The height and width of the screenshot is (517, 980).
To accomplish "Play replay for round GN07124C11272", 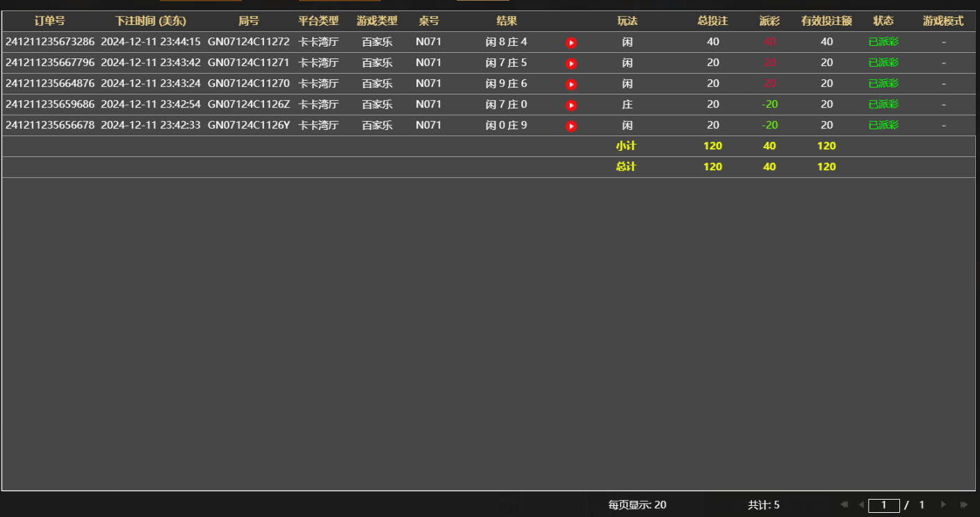I will (571, 42).
